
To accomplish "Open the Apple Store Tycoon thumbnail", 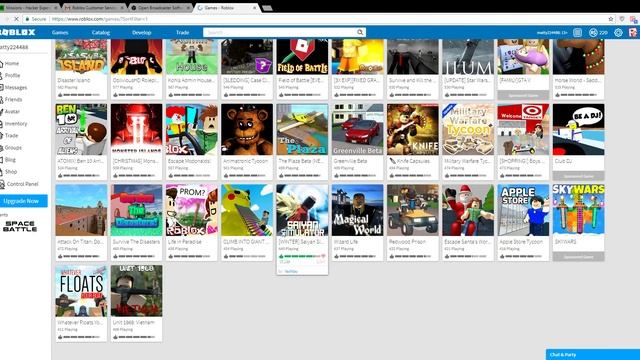I will pyautogui.click(x=523, y=210).
